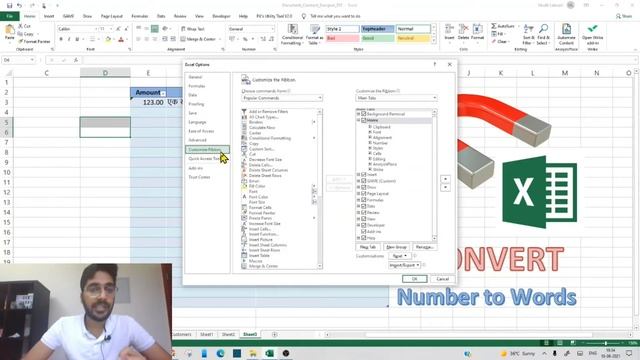Click the Find & Select magnifier icon
640x360 pixels.
pos(543,29)
